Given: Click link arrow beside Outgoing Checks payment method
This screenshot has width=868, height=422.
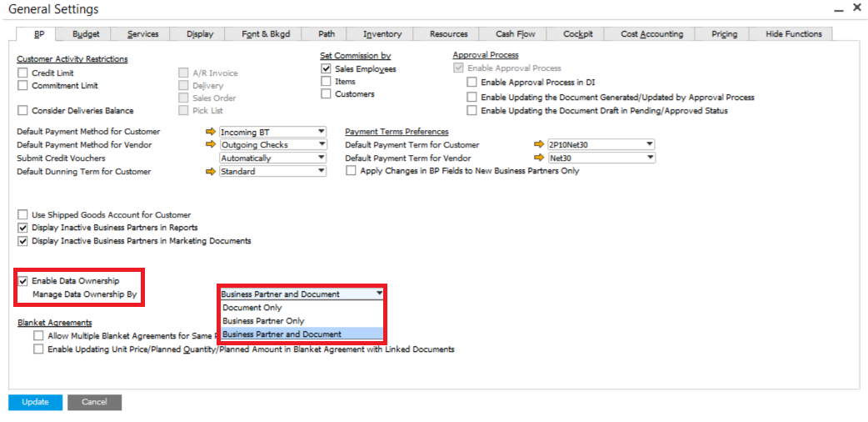Looking at the screenshot, I should pyautogui.click(x=210, y=145).
